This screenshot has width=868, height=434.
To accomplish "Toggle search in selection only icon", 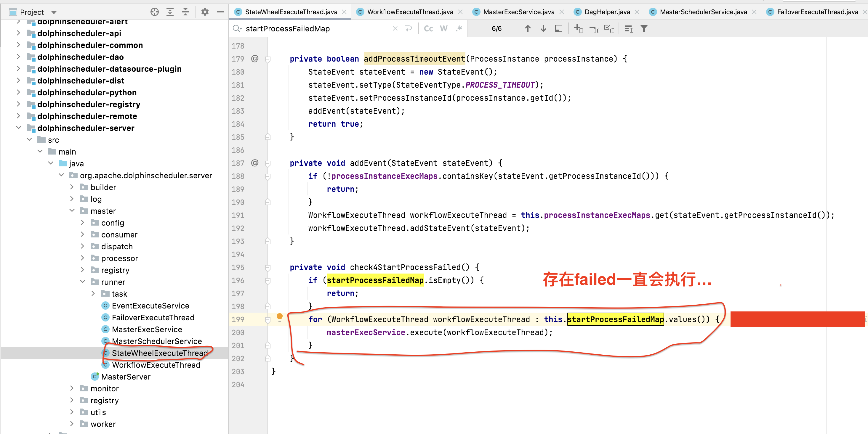I will point(559,29).
